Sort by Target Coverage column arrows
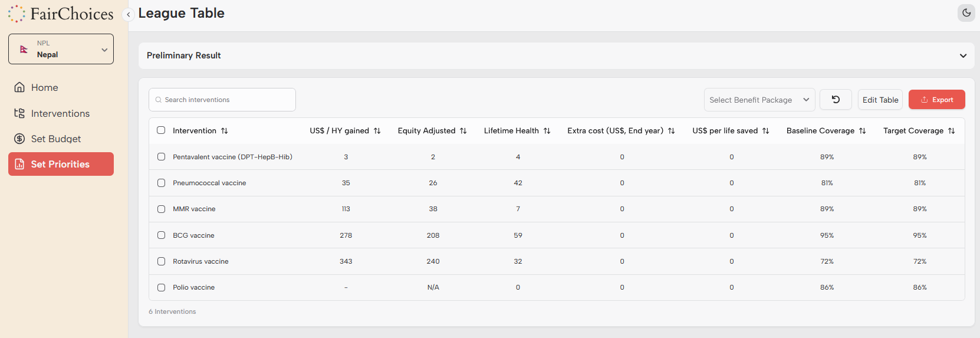This screenshot has height=338, width=980. [951, 131]
